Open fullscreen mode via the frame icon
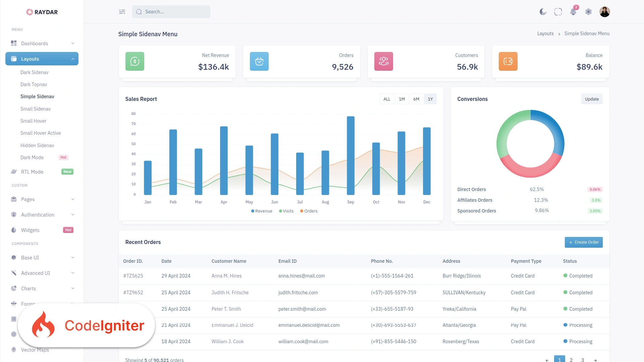 (558, 12)
